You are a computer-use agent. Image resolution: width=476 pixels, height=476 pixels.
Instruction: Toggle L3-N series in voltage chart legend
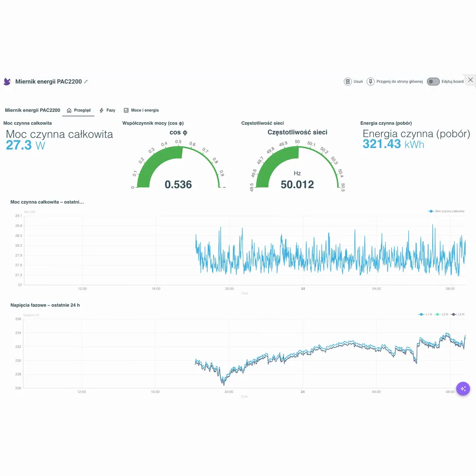point(457,315)
